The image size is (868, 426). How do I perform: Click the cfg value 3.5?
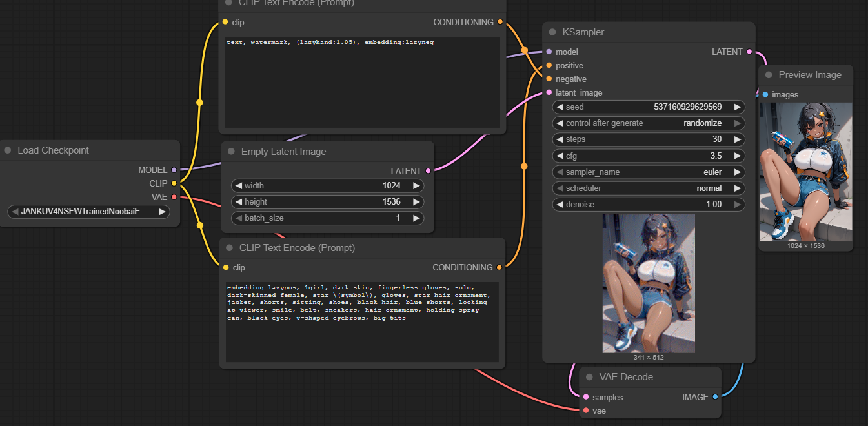(716, 156)
